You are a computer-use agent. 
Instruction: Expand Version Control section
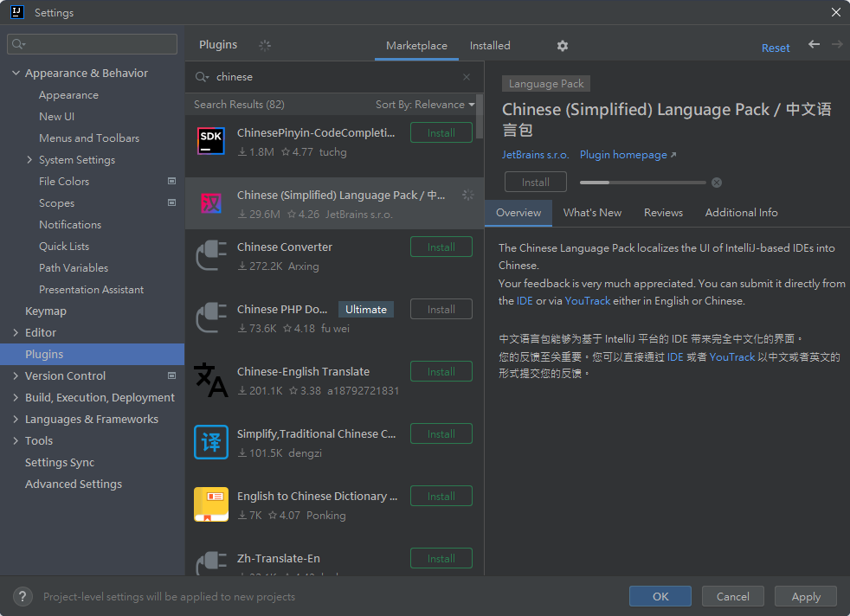(x=16, y=375)
